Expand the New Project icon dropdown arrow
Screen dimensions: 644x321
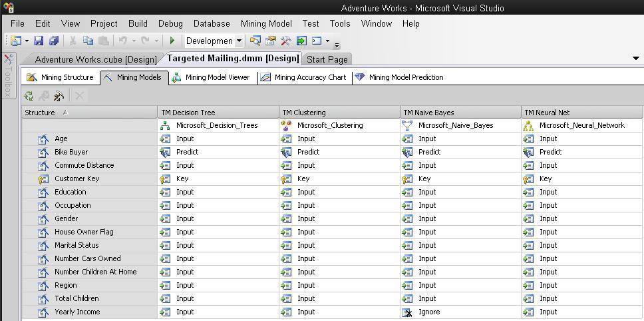click(27, 41)
